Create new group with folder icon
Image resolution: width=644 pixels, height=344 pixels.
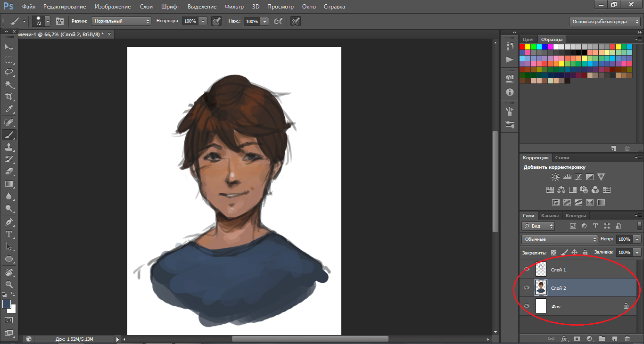602,339
